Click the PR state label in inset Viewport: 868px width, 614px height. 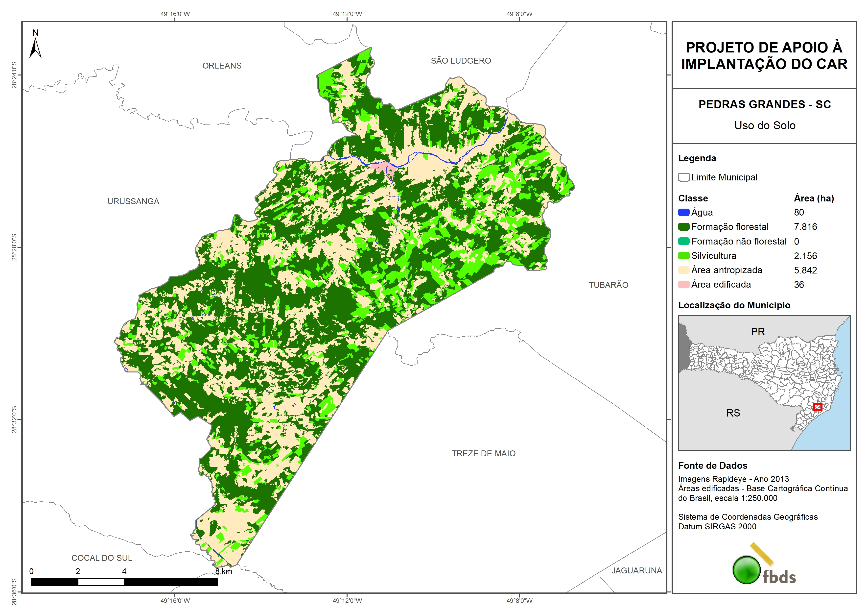click(x=758, y=332)
